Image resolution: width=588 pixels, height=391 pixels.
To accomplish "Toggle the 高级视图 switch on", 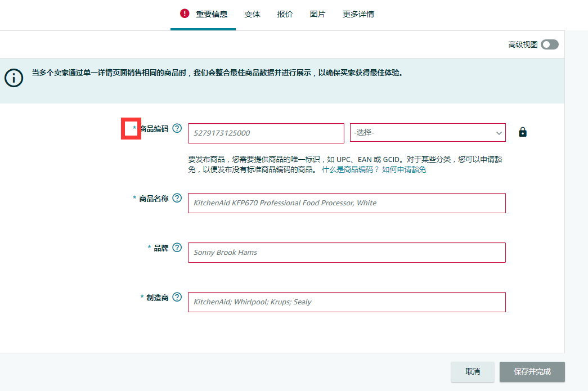I will click(x=549, y=44).
